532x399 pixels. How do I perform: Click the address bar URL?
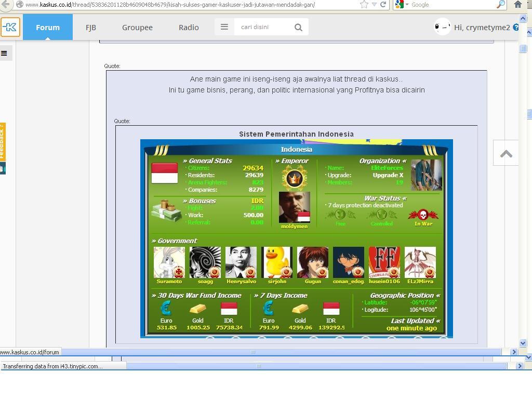(170, 5)
